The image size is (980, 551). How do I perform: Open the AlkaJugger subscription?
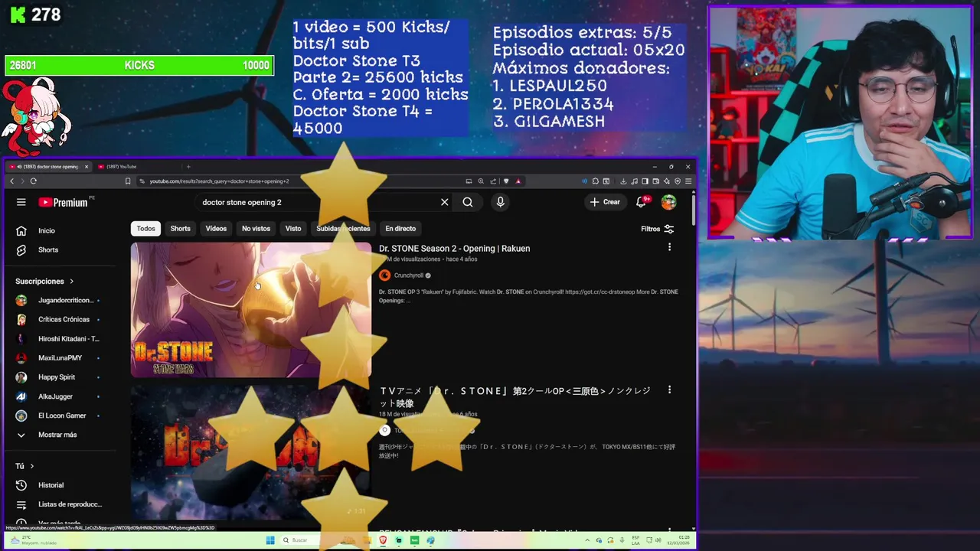57,396
